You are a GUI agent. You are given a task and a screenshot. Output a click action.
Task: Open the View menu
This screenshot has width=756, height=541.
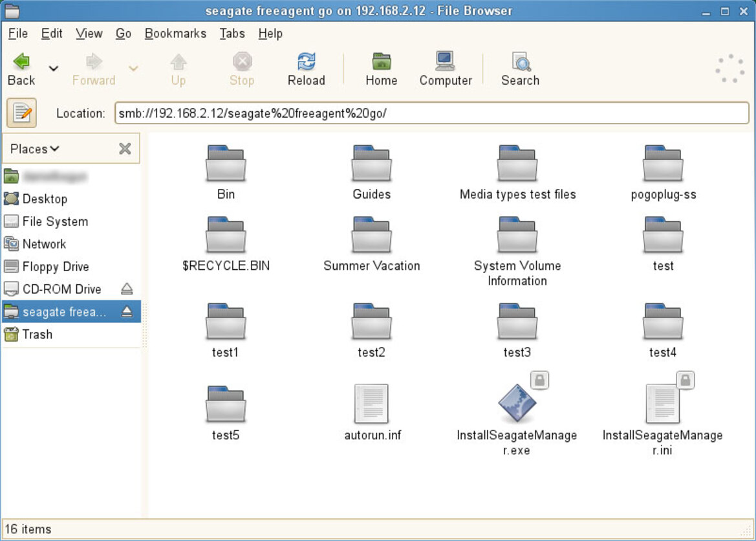pyautogui.click(x=89, y=33)
